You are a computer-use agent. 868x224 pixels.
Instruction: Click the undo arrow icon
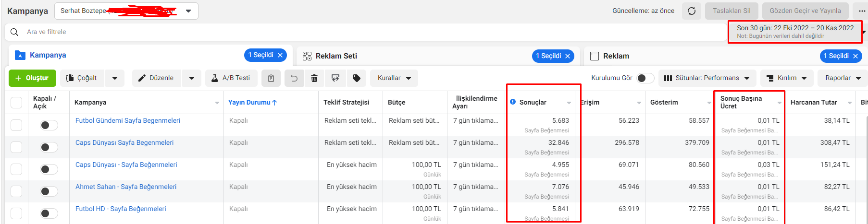(294, 78)
